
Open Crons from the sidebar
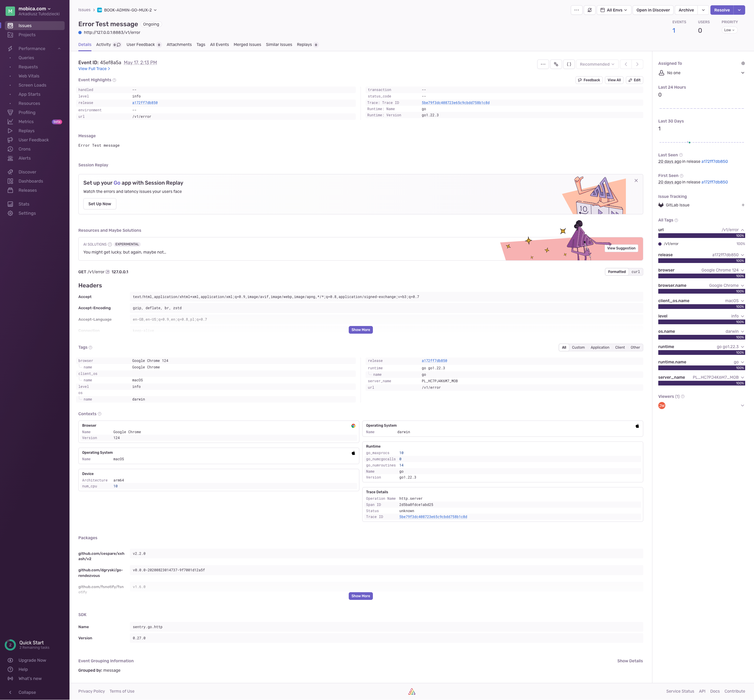(25, 149)
